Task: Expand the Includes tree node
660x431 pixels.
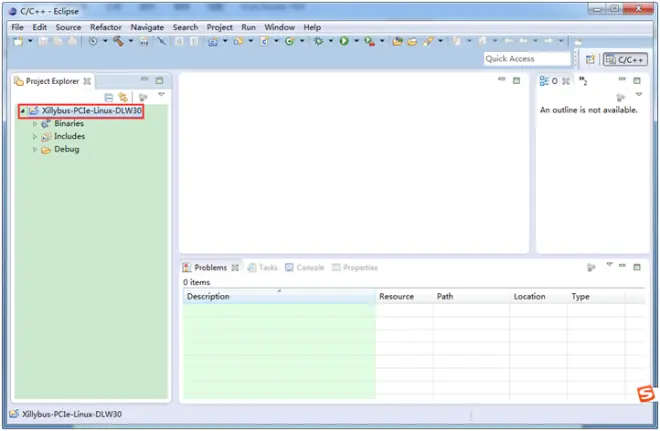Action: [x=35, y=136]
